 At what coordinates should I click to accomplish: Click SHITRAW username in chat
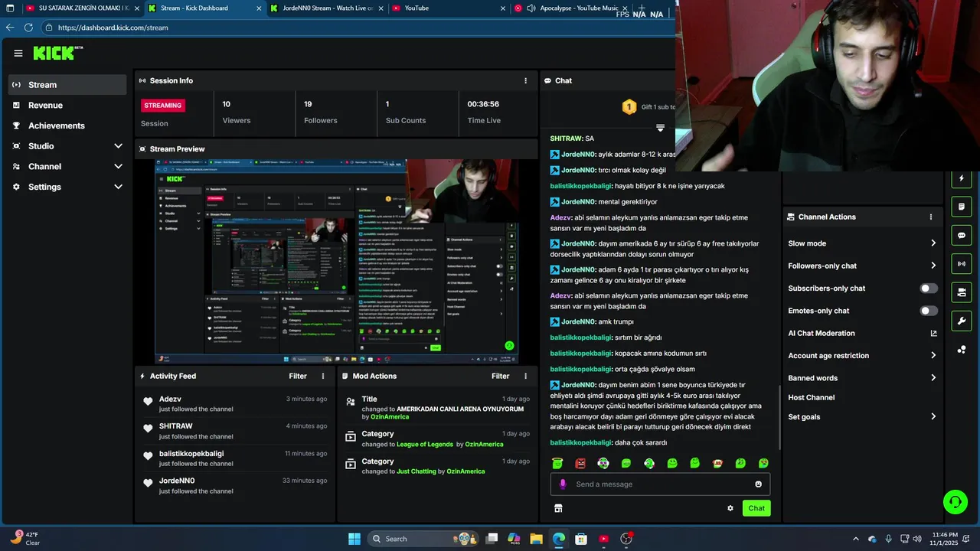pos(567,139)
